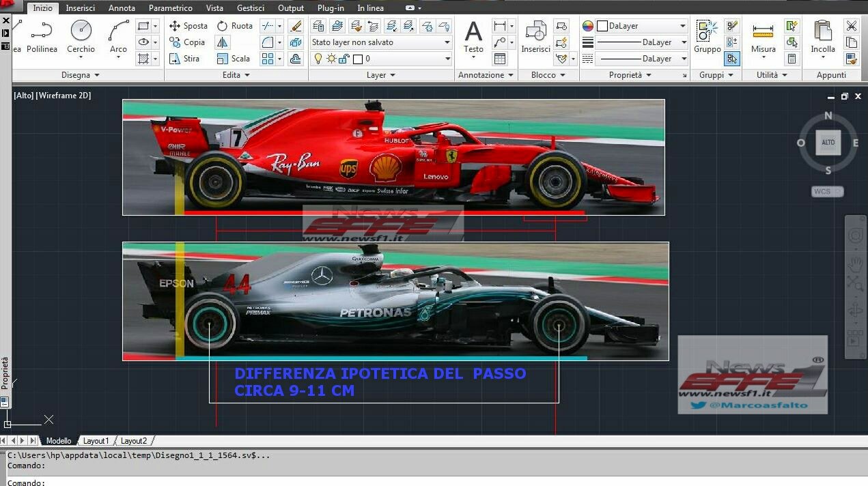Expand the Utilità panel
The height and width of the screenshot is (486, 868).
(x=772, y=75)
